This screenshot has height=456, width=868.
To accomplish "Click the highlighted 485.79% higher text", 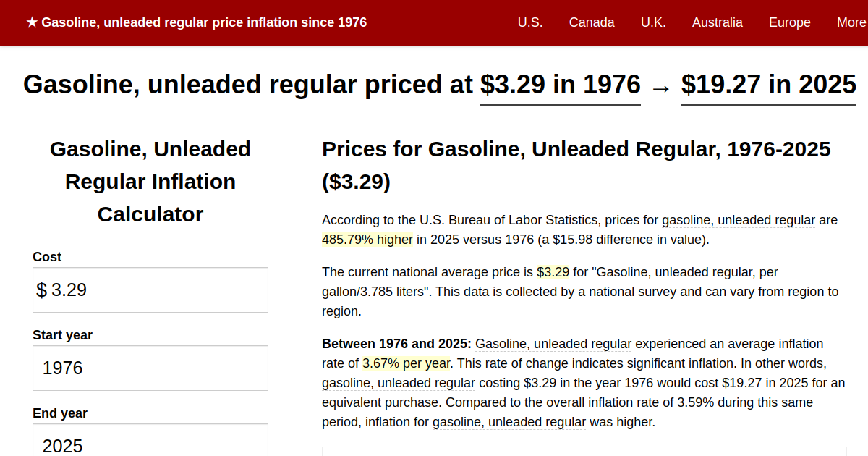I will click(367, 239).
